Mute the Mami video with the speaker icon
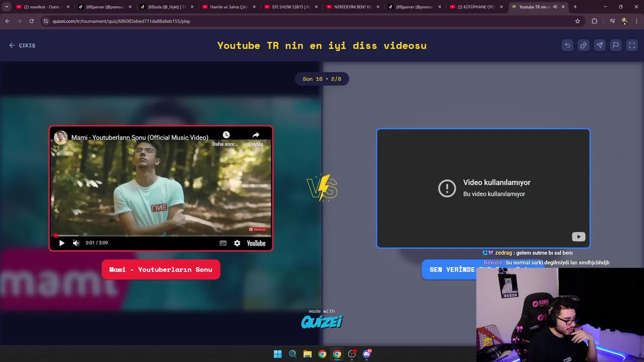Image resolution: width=644 pixels, height=362 pixels. click(76, 243)
